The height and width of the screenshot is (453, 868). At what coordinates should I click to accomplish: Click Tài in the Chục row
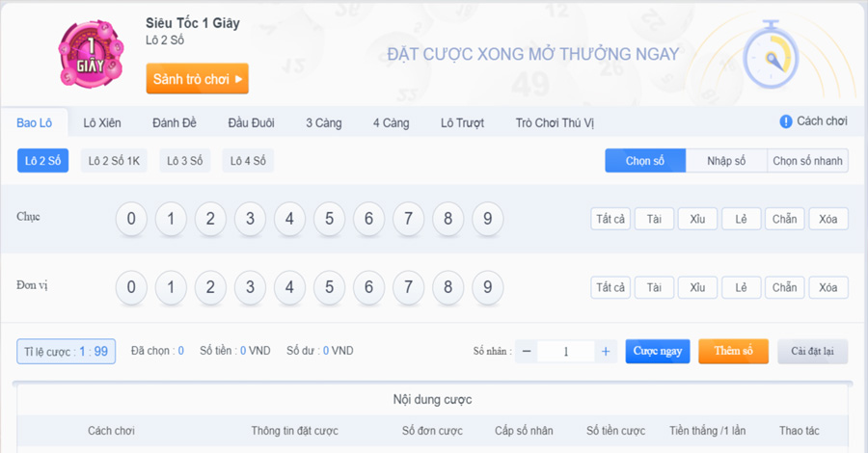654,219
